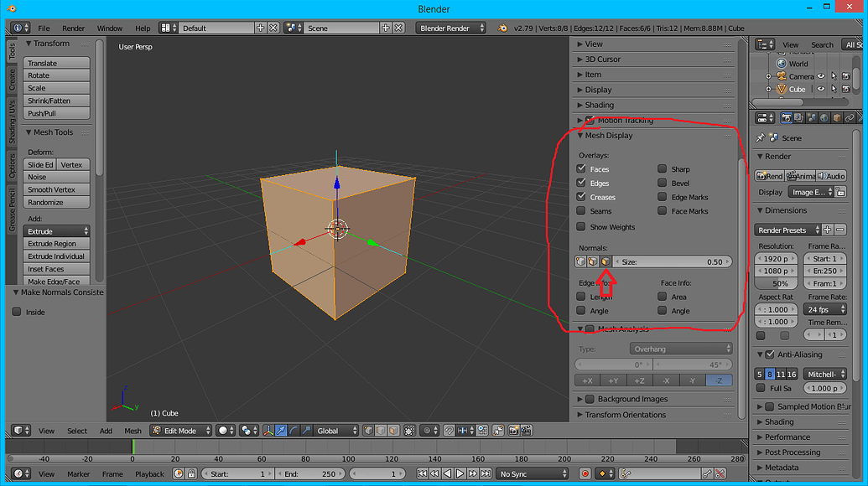Viewport: 868px width, 486px height.
Task: Show vertex normals as lines
Action: [x=580, y=261]
